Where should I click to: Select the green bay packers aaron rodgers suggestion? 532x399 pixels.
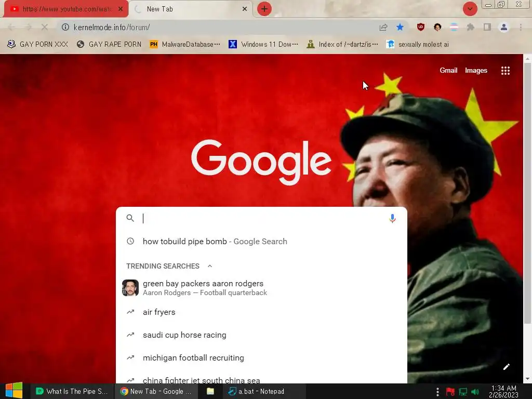[x=261, y=288]
